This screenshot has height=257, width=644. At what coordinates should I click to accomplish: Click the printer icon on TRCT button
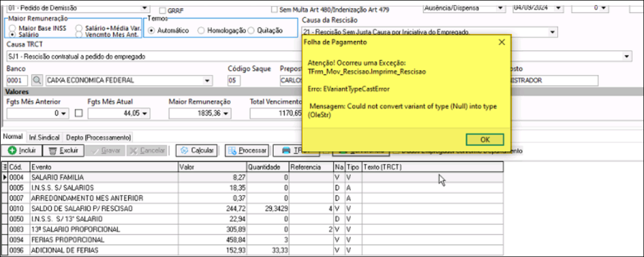click(x=286, y=151)
